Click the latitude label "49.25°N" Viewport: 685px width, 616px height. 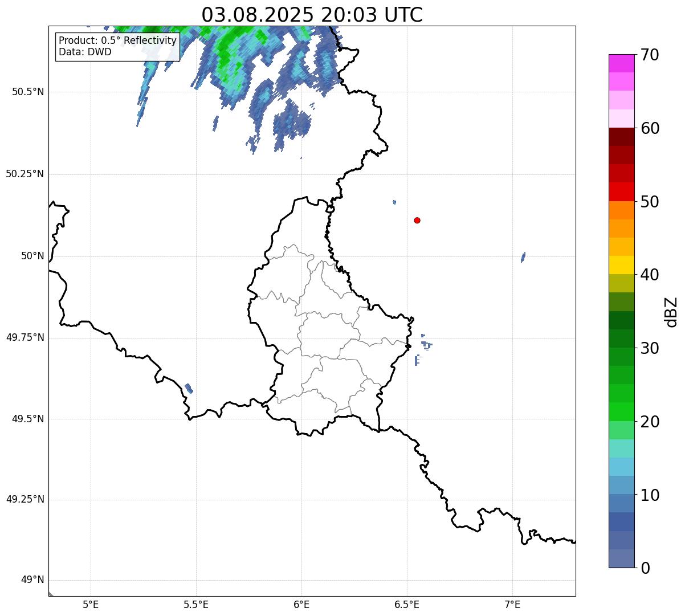(25, 500)
